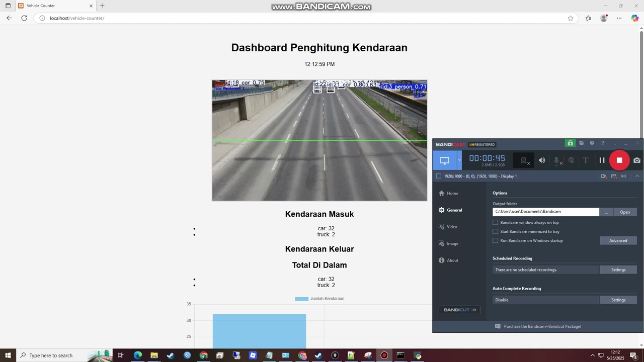Click the image capture settings icon with red dot
The width and height of the screenshot is (644, 362).
coord(614,176)
